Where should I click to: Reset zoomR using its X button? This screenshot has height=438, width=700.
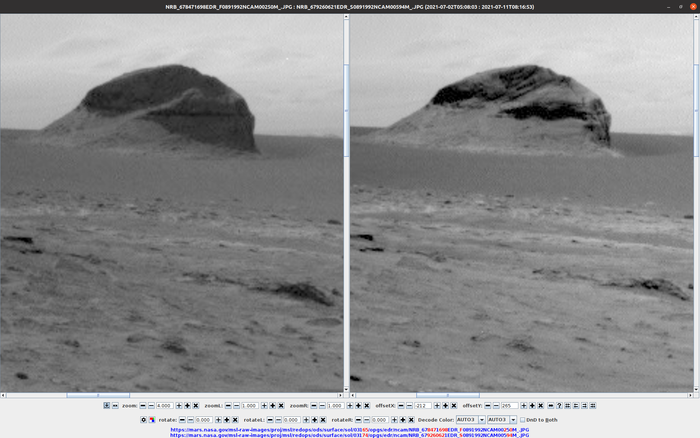[x=366, y=405]
